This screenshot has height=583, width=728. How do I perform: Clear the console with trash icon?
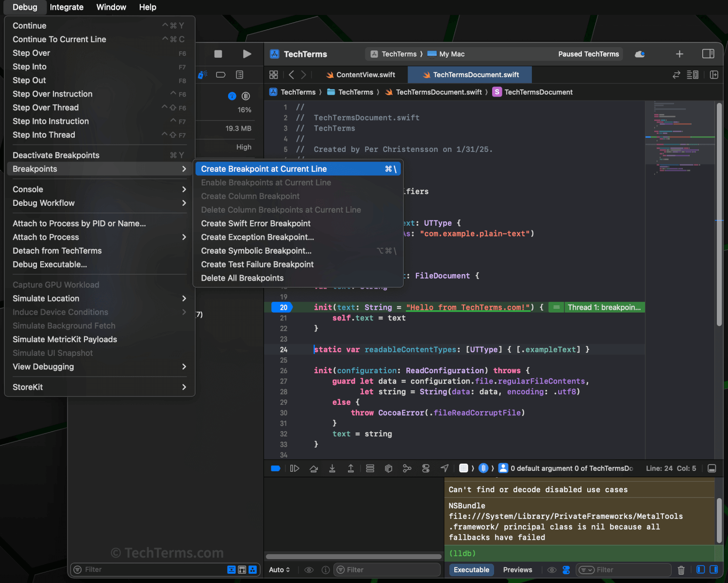(x=681, y=570)
